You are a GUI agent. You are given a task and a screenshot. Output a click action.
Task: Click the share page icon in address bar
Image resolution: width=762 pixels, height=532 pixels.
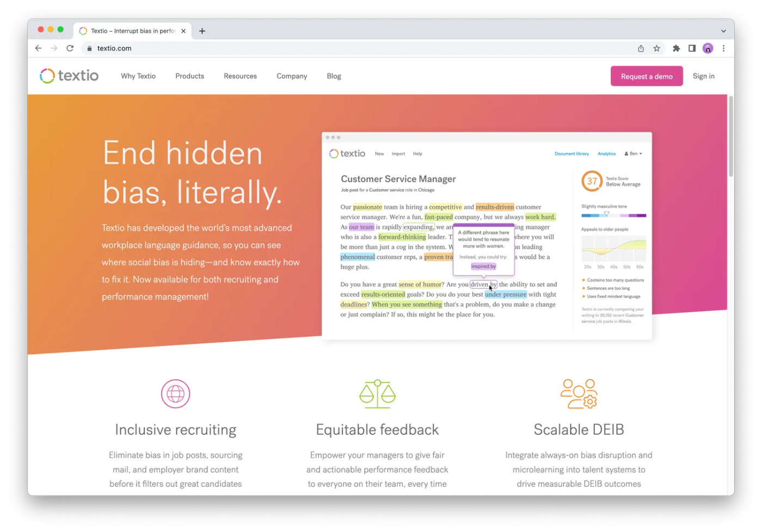(641, 48)
